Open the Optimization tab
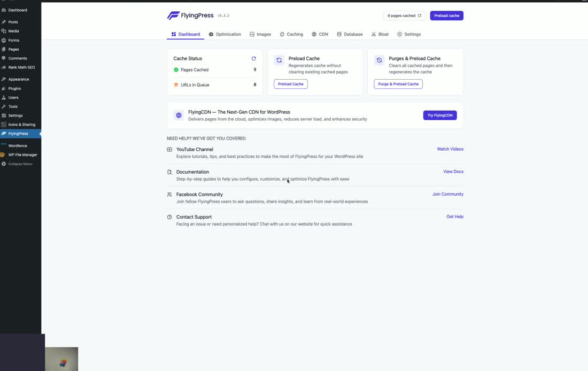The image size is (588, 371). click(x=225, y=34)
